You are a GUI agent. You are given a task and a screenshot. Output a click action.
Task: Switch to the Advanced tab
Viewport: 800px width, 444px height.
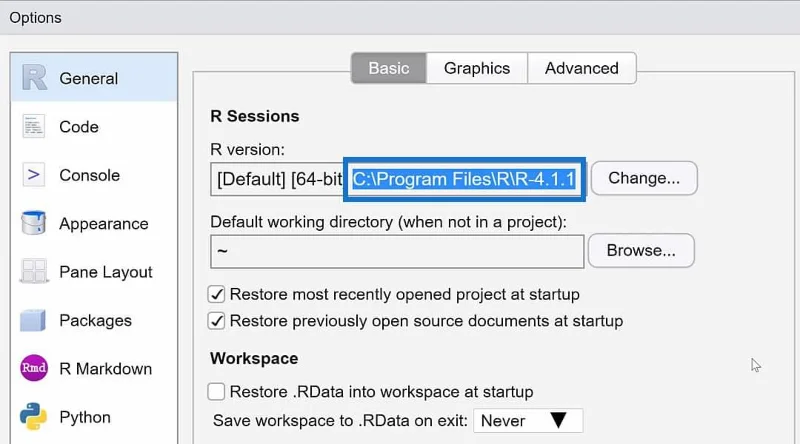582,68
